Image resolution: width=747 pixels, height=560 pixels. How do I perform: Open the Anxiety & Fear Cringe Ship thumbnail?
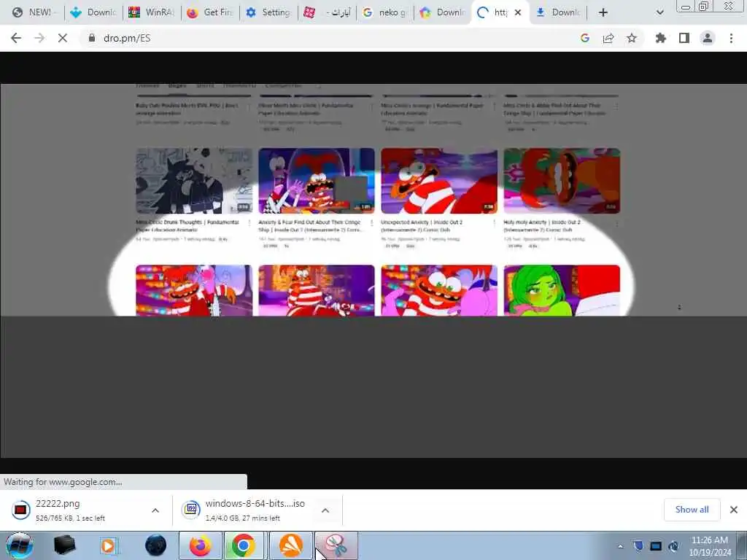coord(317,181)
